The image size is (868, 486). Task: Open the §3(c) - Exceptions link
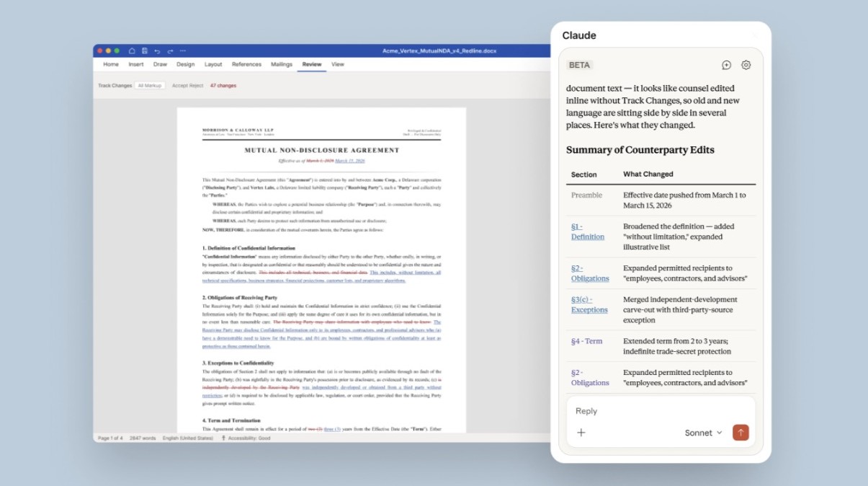pos(589,304)
